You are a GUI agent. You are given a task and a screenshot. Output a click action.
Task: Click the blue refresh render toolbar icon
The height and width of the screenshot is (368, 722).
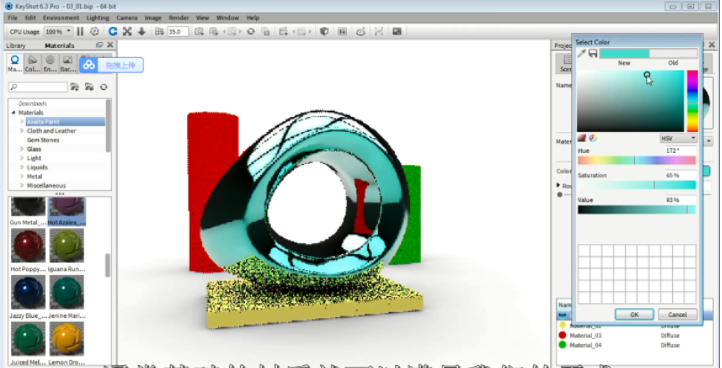[x=113, y=31]
